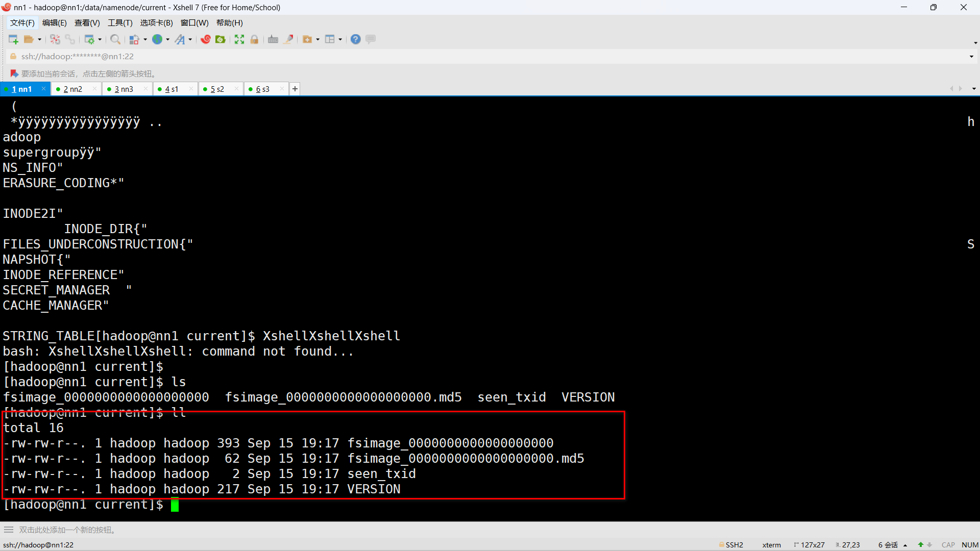Close the 2 nn2 tab

[94, 89]
